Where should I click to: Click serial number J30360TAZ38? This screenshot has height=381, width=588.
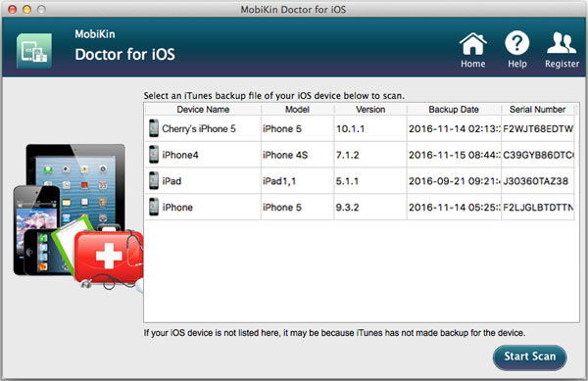535,181
